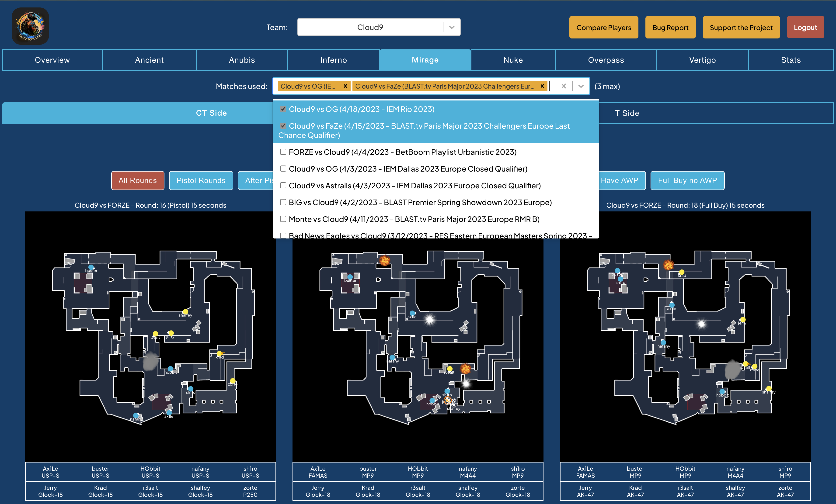Remove the Cloud9 vs OG match tag

(x=345, y=86)
